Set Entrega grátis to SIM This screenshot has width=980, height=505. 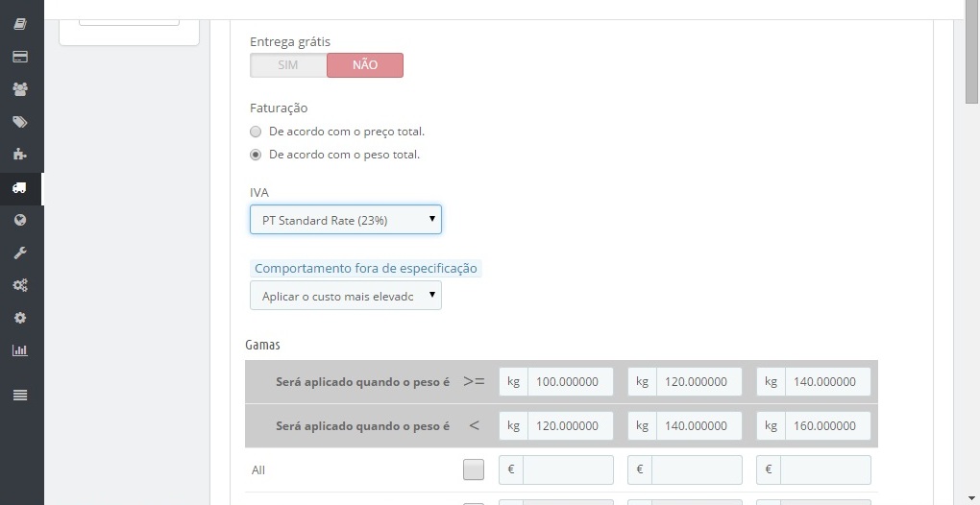(x=288, y=65)
